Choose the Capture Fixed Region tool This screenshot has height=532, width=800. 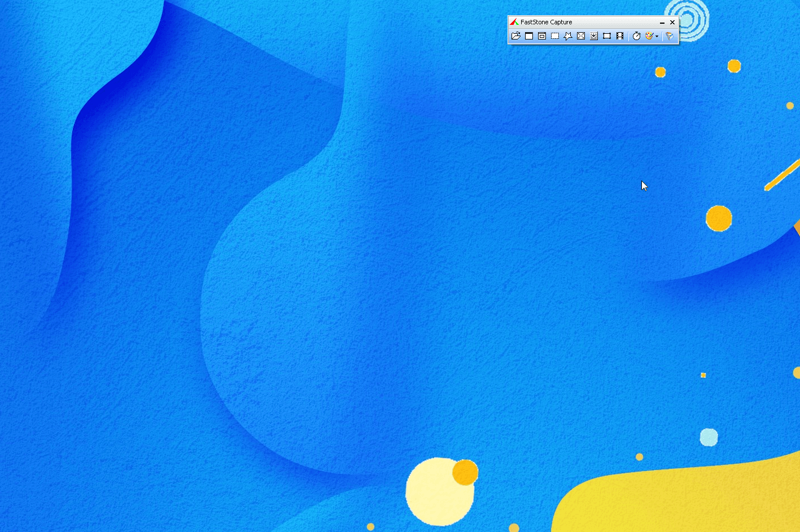click(x=607, y=36)
